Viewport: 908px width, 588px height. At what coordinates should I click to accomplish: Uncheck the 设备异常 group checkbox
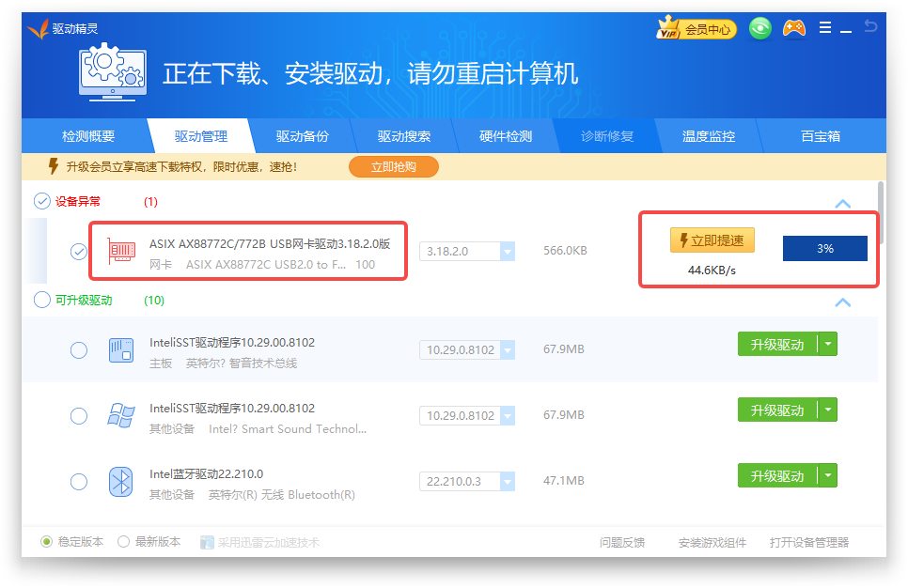pyautogui.click(x=42, y=201)
